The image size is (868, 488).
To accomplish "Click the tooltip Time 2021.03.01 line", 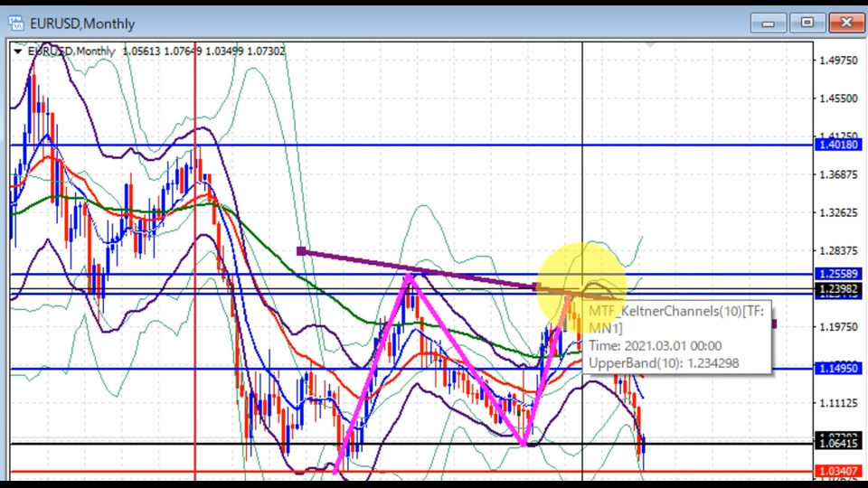I will (x=655, y=346).
